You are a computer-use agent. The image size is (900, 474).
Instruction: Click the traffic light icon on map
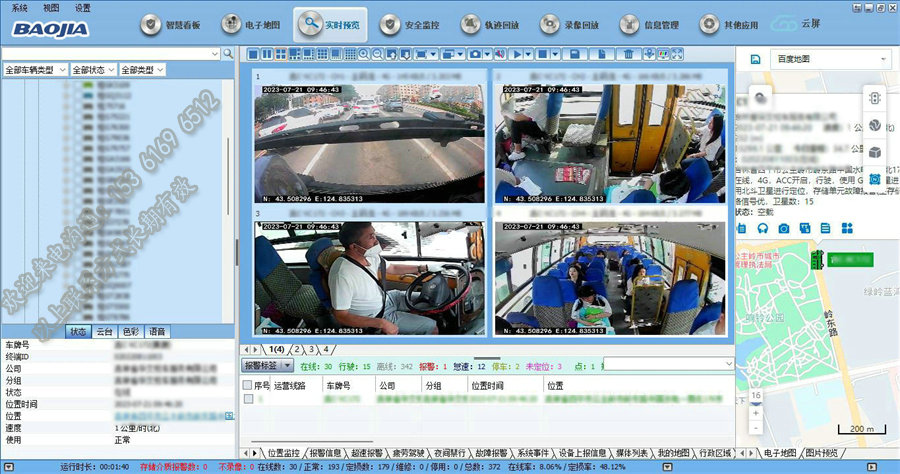pyautogui.click(x=874, y=99)
